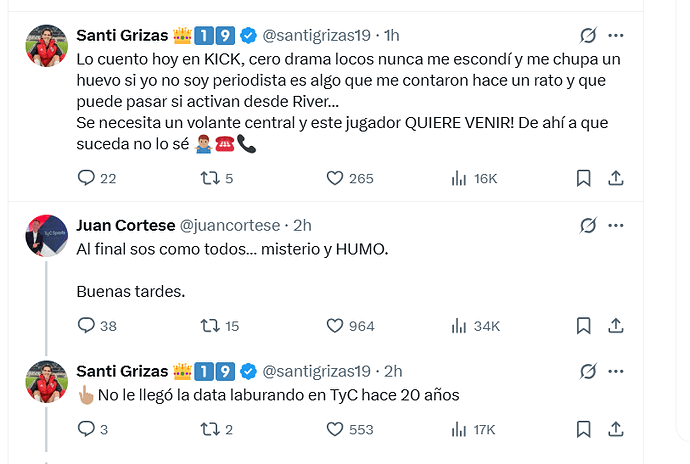Image resolution: width=690 pixels, height=464 pixels.
Task: Open more options on the TyC reply tweet
Action: (x=616, y=372)
